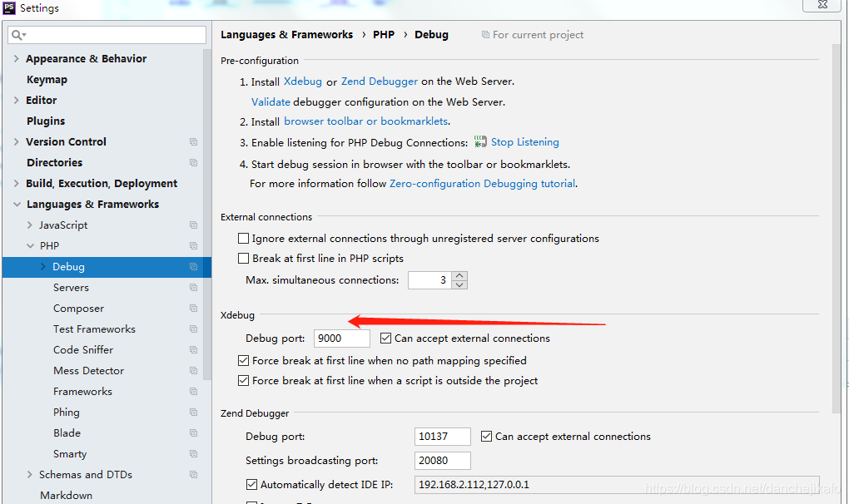
Task: Expand Version Control section
Action: pyautogui.click(x=17, y=141)
